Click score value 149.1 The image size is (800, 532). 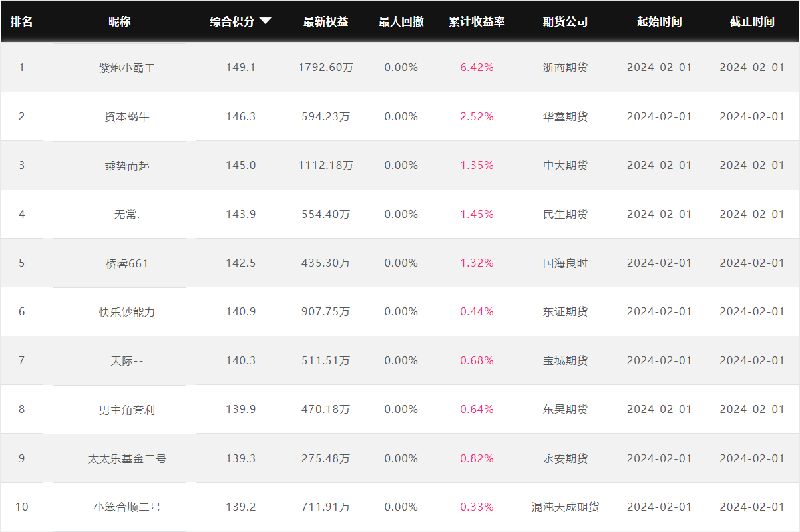240,68
